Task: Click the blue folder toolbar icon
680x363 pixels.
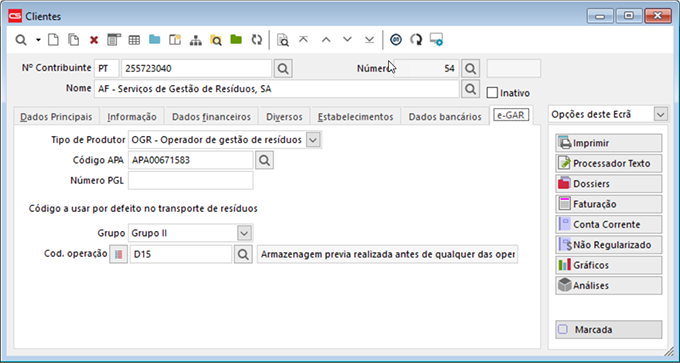Action: pyautogui.click(x=154, y=40)
